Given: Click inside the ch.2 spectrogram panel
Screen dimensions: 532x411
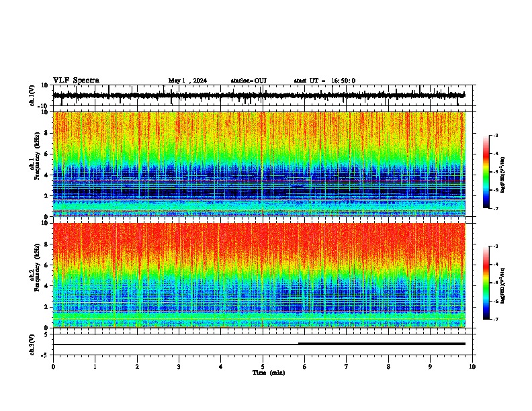Looking at the screenshot, I should [x=259, y=275].
